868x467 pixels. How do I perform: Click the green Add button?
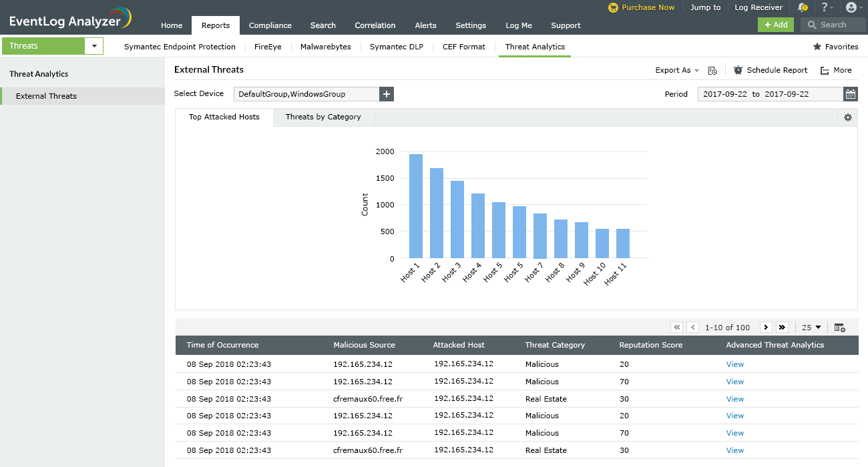(775, 25)
